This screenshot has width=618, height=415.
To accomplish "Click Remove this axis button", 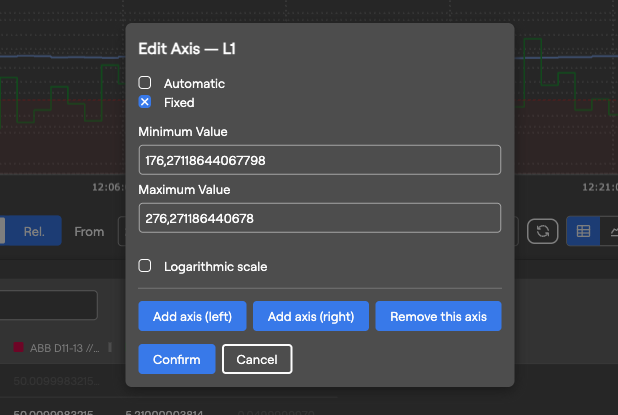I will click(438, 316).
